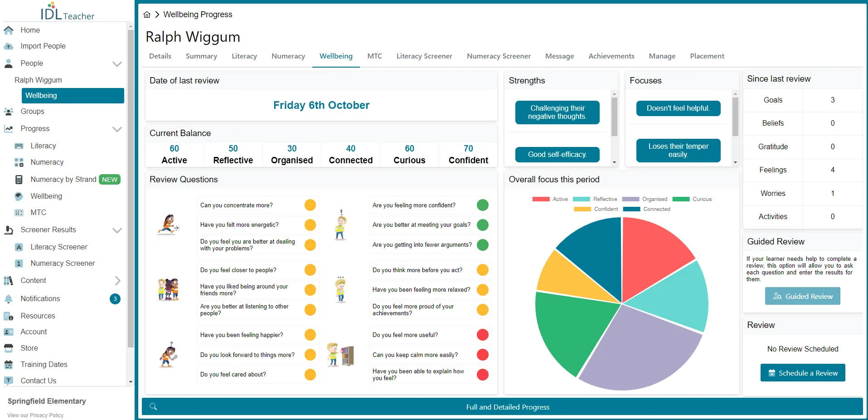Viewport: 868px width, 420px height.
Task: Expand the Content section arrow
Action: click(x=117, y=281)
